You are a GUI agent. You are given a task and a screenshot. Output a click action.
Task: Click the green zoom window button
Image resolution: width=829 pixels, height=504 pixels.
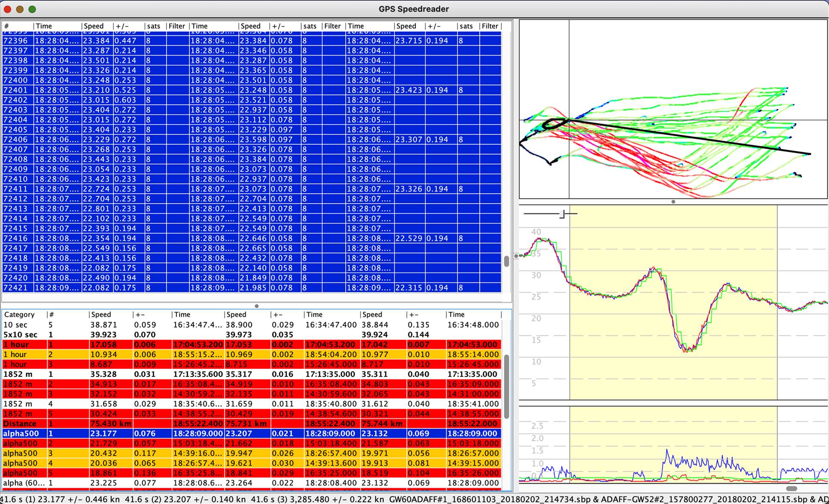click(32, 9)
